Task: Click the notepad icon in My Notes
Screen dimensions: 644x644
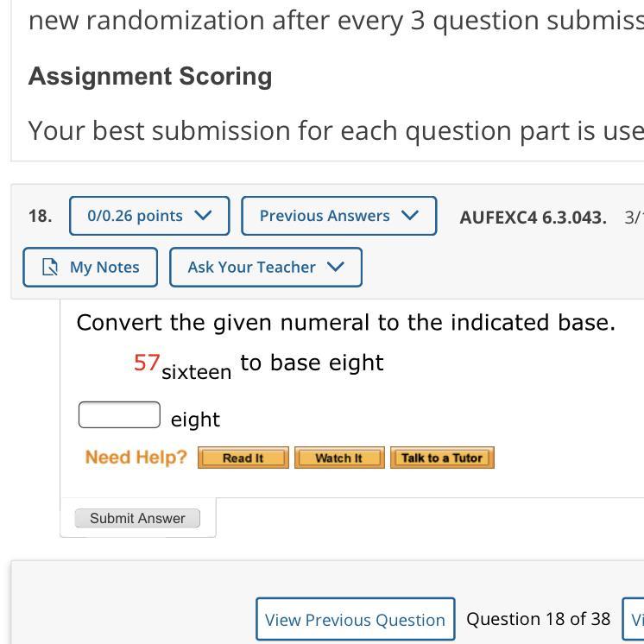Action: click(x=50, y=268)
